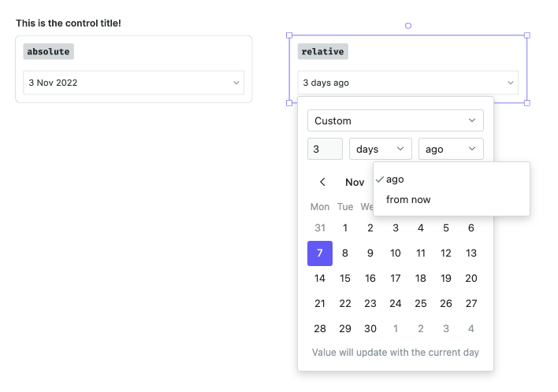This screenshot has height=392, width=558.
Task: Expand the '3 Nov 2022' date dropdown
Action: point(133,83)
